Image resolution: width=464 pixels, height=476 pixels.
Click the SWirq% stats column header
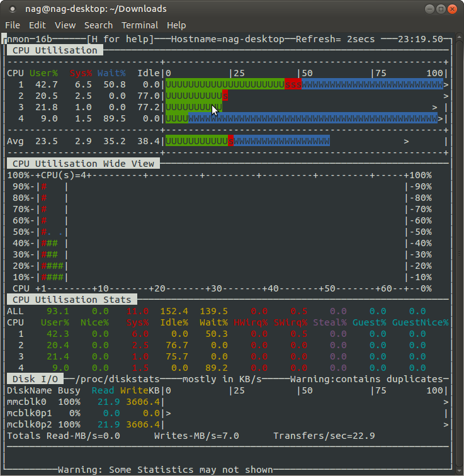point(290,323)
